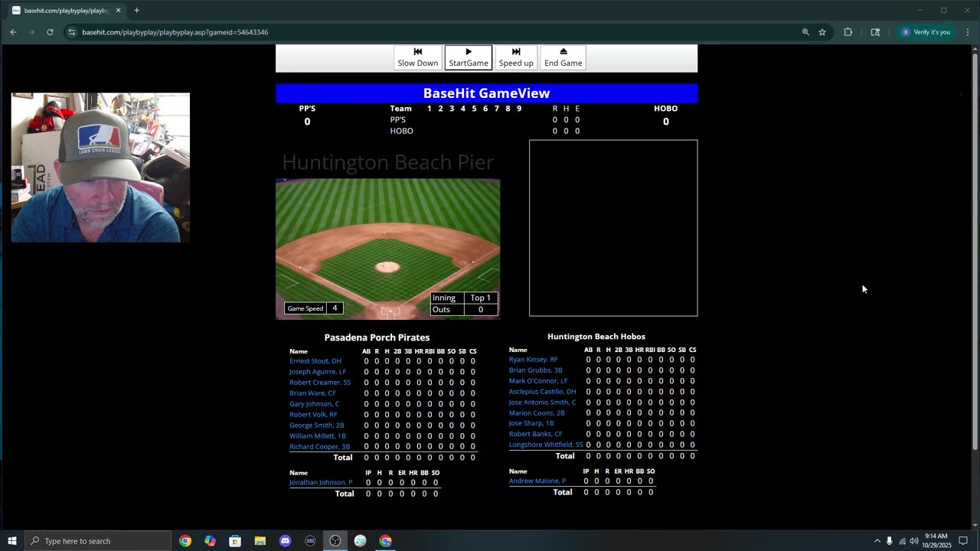Open player Brian Grubbs, 3B

tap(535, 370)
